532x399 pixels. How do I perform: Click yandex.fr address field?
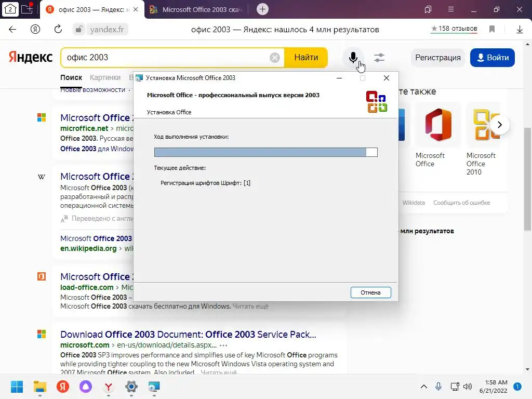[x=107, y=30]
